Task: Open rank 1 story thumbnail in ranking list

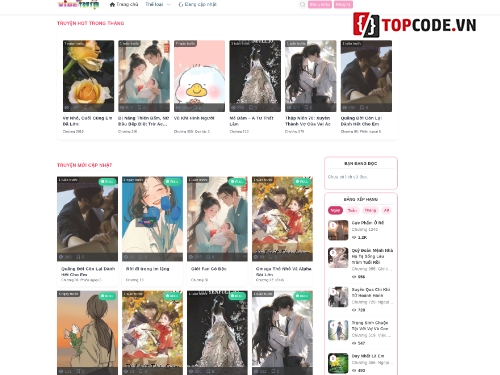Action: [338, 230]
